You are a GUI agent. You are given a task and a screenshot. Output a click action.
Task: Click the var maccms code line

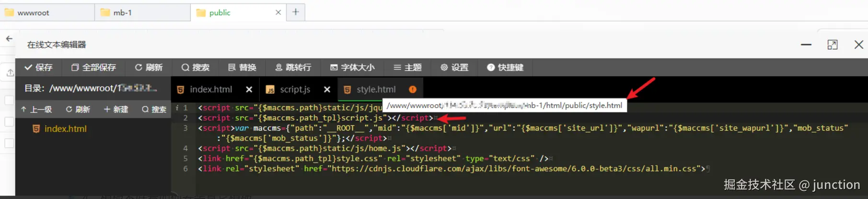coord(523,133)
